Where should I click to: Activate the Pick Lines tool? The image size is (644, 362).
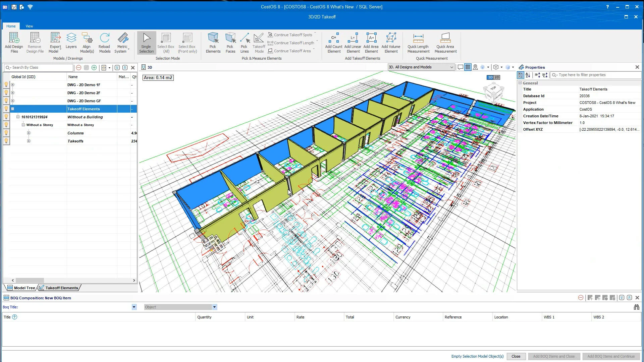[245, 42]
